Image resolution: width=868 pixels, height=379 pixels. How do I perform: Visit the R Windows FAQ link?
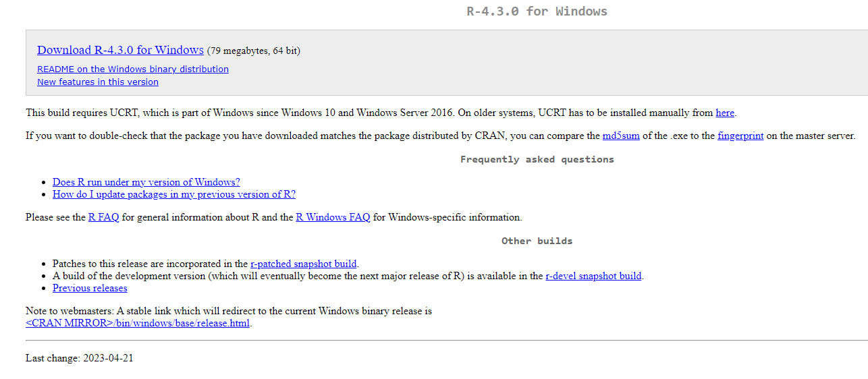[333, 217]
